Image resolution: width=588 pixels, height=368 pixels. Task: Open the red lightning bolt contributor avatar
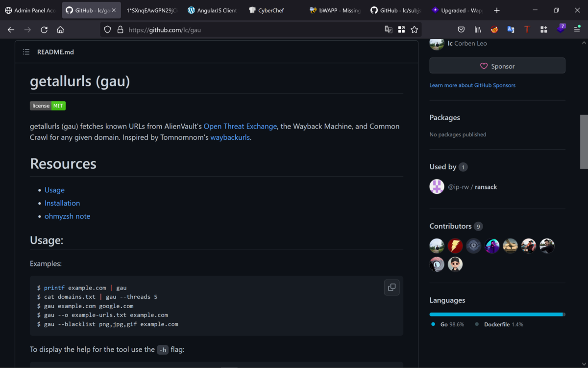click(x=455, y=246)
